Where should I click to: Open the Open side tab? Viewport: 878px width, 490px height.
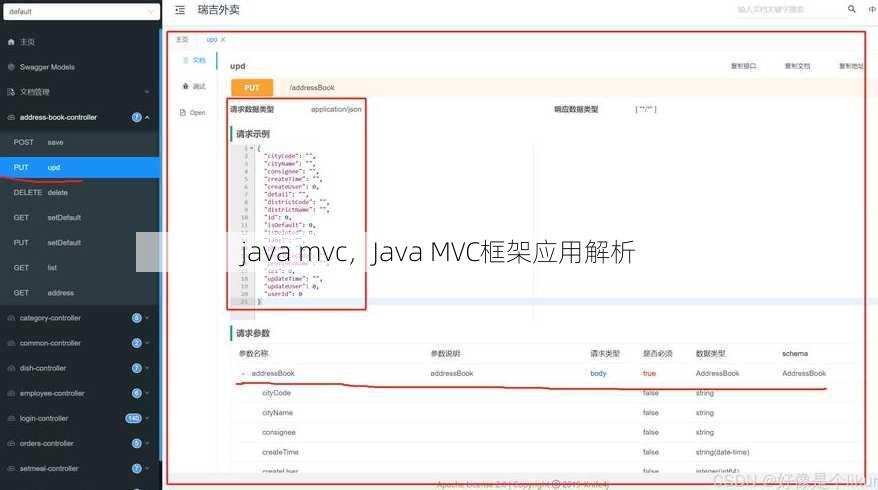coord(193,113)
